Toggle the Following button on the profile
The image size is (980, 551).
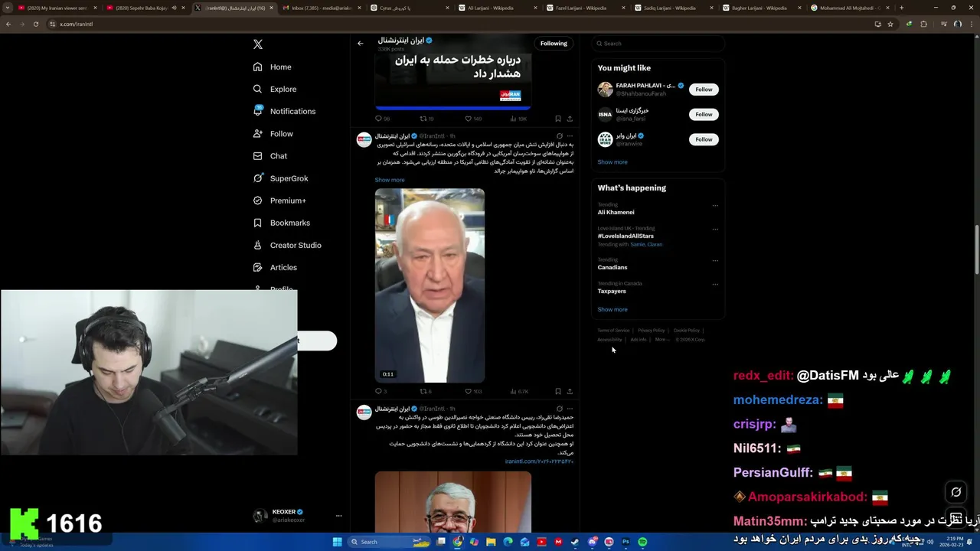coord(554,44)
